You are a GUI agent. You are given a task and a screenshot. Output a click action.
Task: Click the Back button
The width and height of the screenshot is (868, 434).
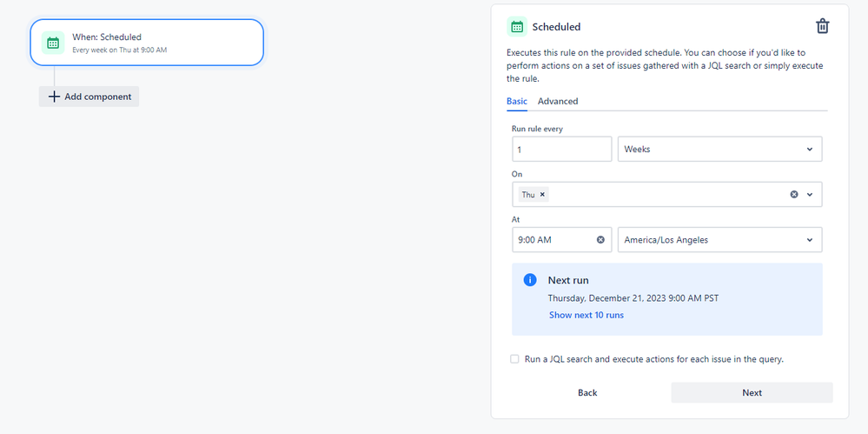pos(587,392)
